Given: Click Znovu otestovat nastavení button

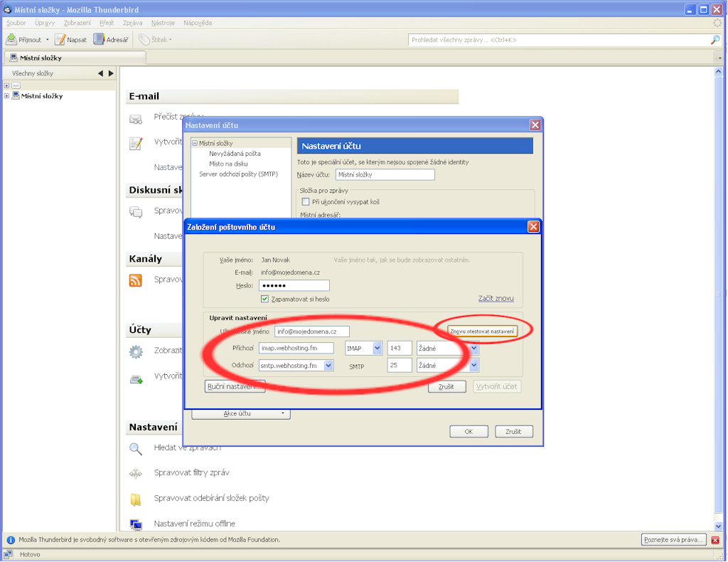Looking at the screenshot, I should pyautogui.click(x=483, y=332).
